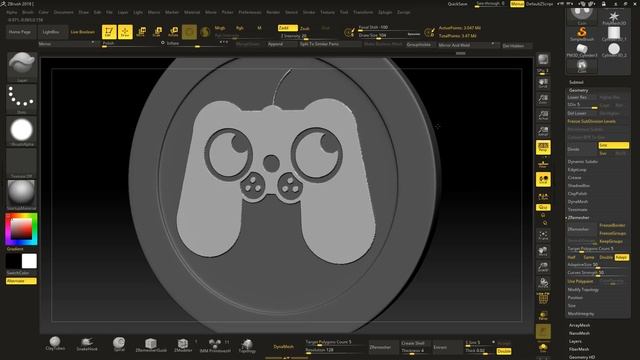The image size is (640, 360).
Task: Click the Zoom canvas icon
Action: pos(543,99)
